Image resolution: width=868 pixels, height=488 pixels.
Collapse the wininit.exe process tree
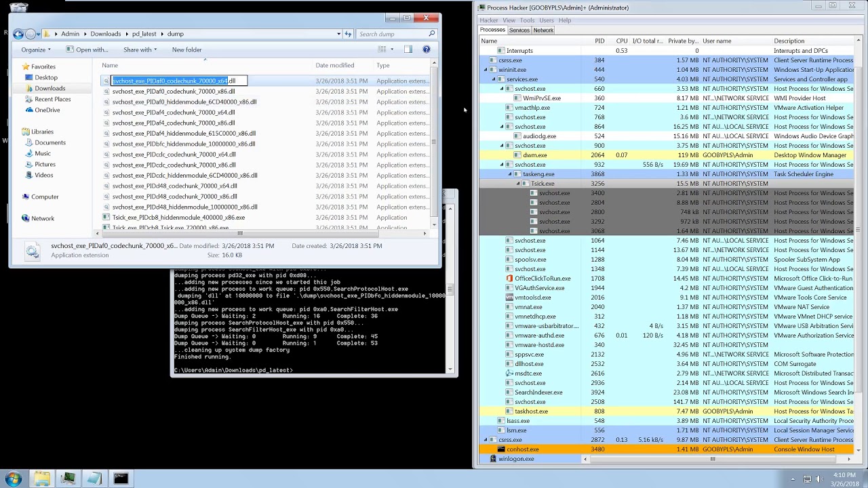(486, 70)
